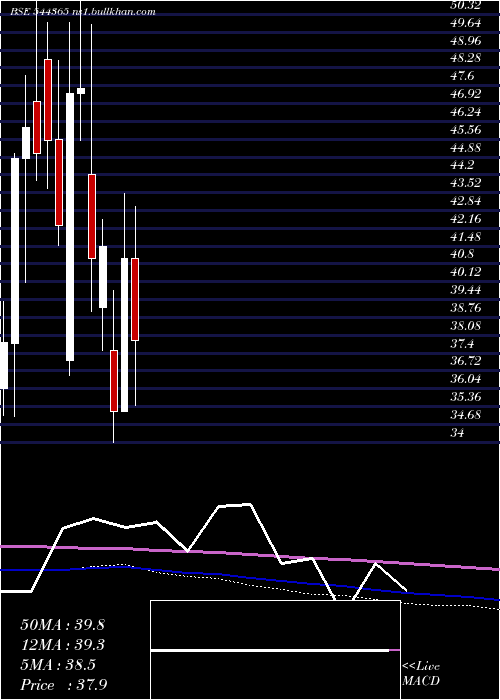Select the 47.6 price axis label
The height and width of the screenshot is (700, 500).
(x=462, y=76)
